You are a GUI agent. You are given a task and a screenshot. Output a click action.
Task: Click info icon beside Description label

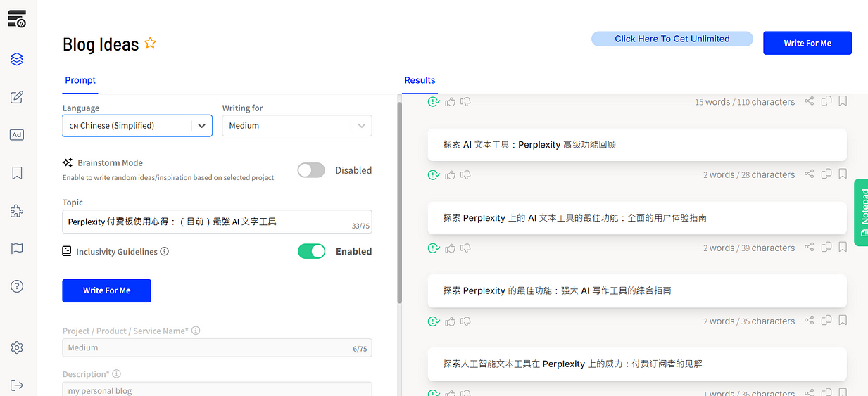116,374
